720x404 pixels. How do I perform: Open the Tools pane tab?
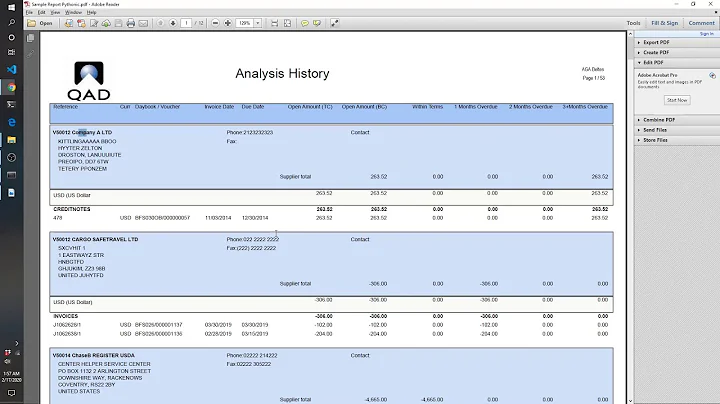pyautogui.click(x=633, y=23)
